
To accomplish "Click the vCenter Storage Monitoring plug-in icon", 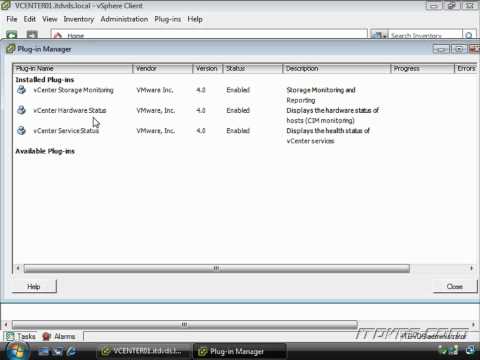I will click(x=21, y=90).
